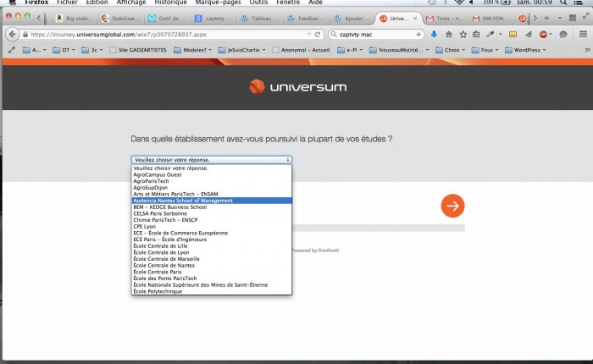Click the paper plane send icon

pyautogui.click(x=529, y=35)
